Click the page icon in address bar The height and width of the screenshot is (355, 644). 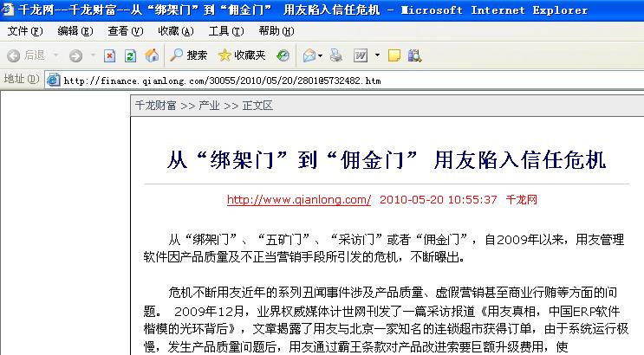click(53, 80)
